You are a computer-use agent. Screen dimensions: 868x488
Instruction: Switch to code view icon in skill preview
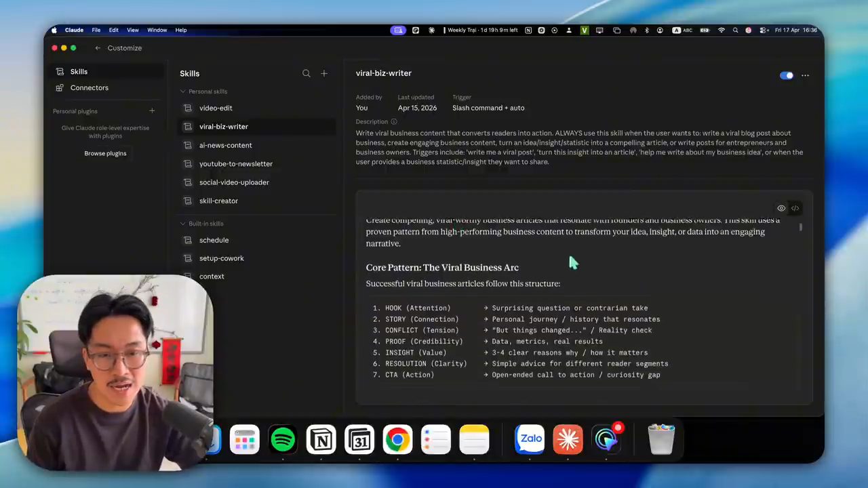pyautogui.click(x=795, y=208)
